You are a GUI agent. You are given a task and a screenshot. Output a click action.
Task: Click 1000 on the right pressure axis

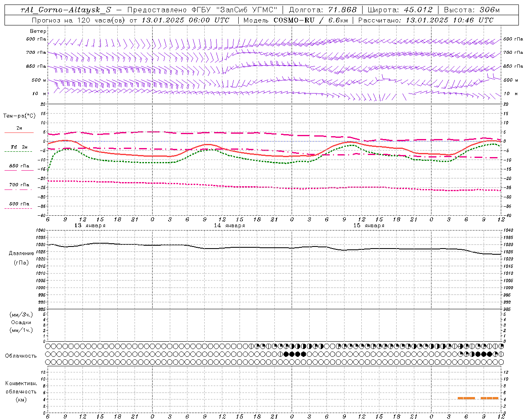pyautogui.click(x=508, y=288)
